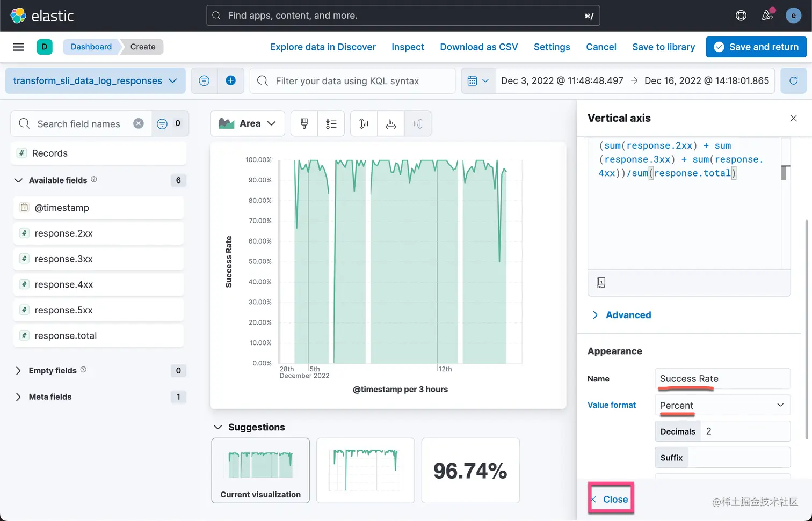
Task: Open the formula reference icon
Action: [601, 283]
